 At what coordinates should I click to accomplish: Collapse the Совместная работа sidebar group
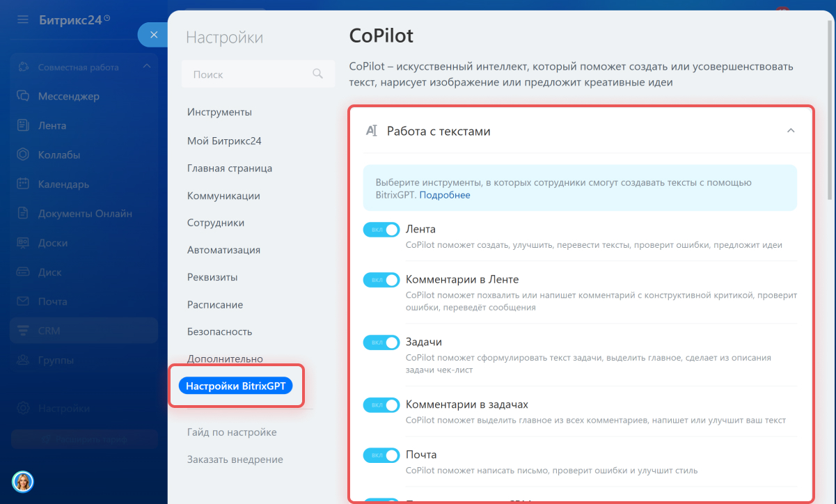point(146,67)
